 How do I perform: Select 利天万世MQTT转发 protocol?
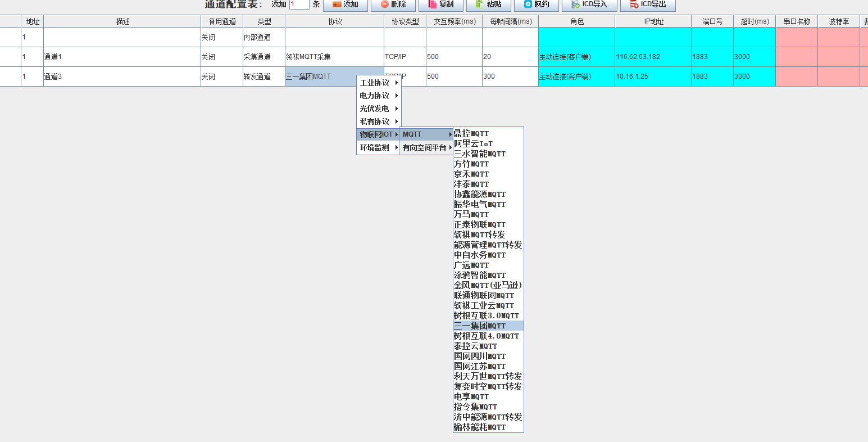tap(488, 376)
